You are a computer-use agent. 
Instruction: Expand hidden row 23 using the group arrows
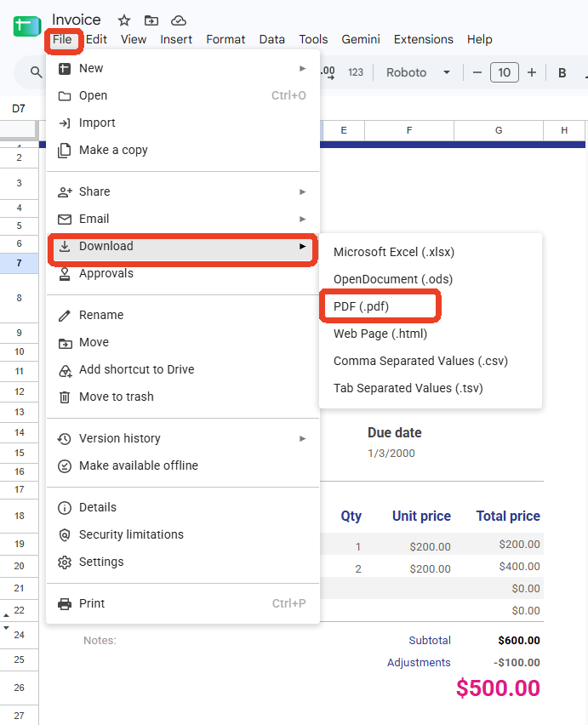tap(6, 621)
